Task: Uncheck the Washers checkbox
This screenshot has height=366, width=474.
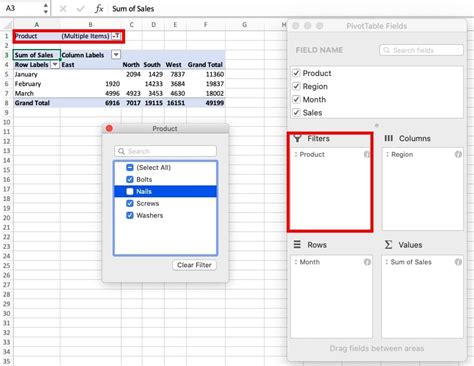Action: point(130,215)
